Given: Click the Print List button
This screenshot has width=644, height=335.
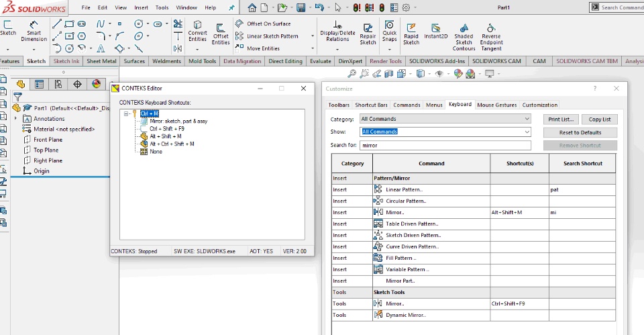Looking at the screenshot, I should point(561,119).
